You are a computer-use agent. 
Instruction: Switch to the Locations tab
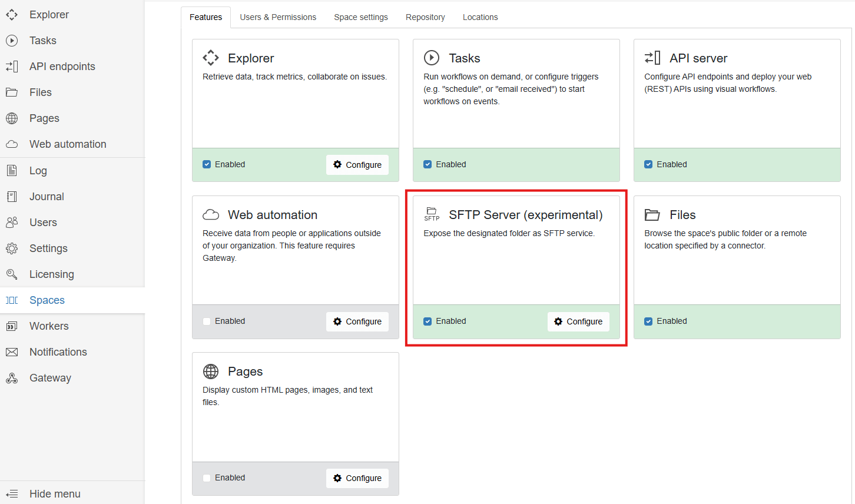coord(480,17)
